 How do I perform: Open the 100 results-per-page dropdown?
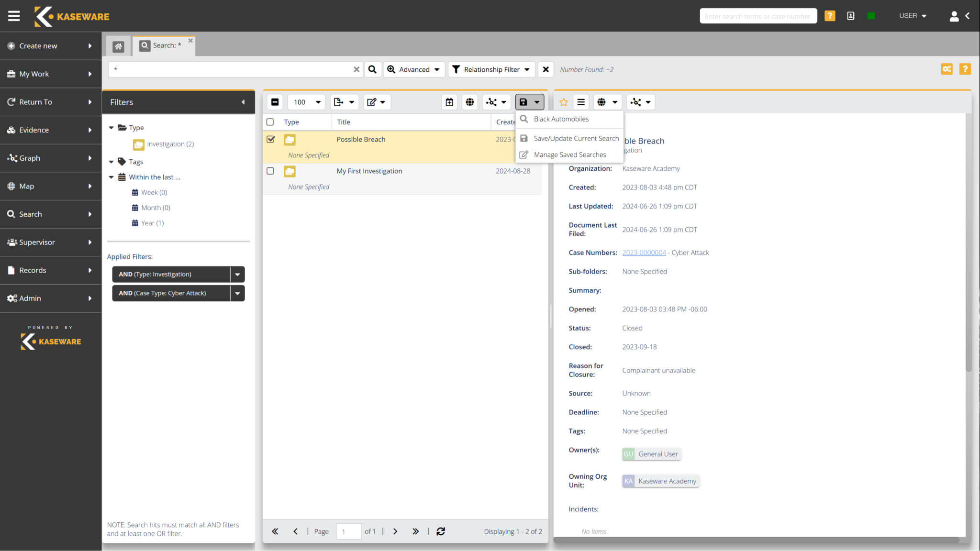(x=306, y=102)
